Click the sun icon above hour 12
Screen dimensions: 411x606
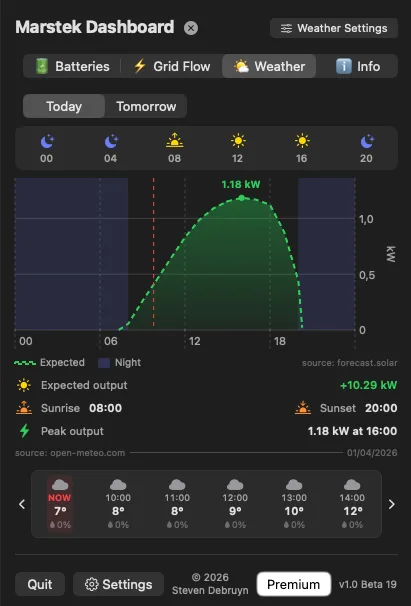[238, 141]
